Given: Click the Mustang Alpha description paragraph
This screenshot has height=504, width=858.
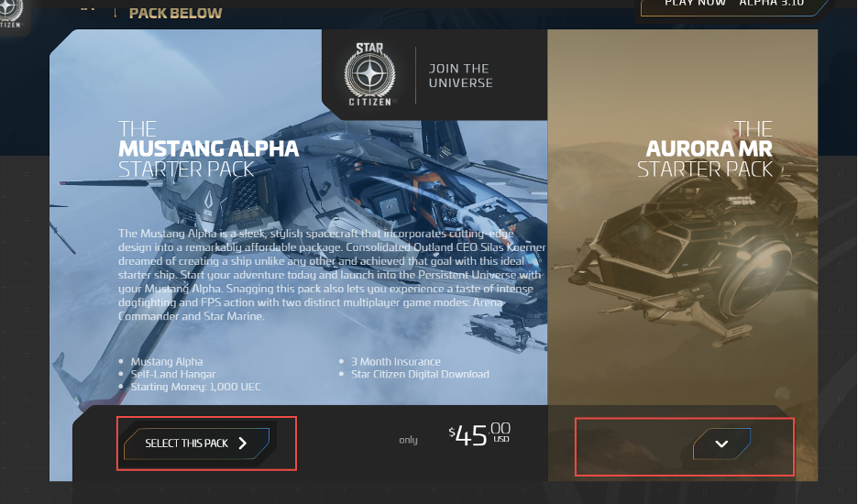Looking at the screenshot, I should point(332,275).
